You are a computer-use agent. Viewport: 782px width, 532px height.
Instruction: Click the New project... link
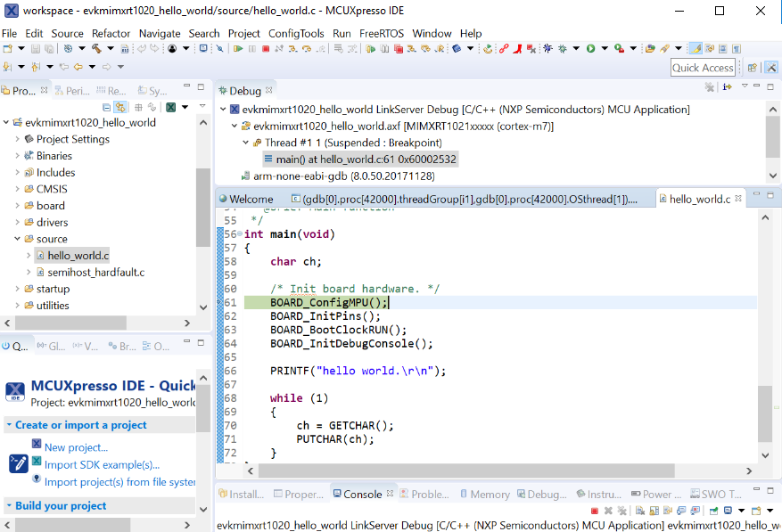pyautogui.click(x=76, y=447)
